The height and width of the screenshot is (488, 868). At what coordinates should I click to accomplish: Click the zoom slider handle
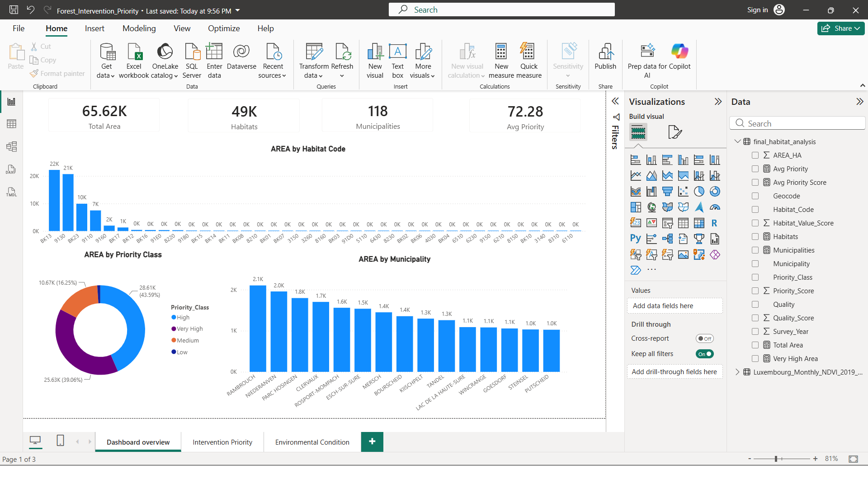point(776,459)
